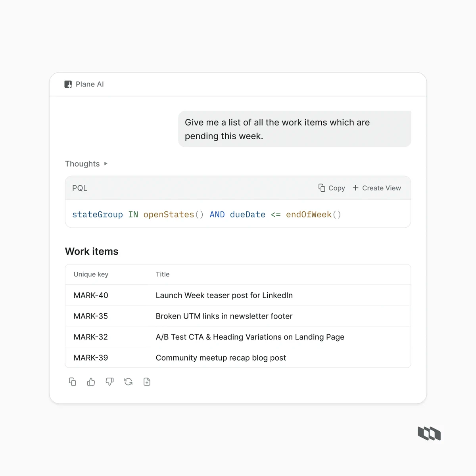This screenshot has width=476, height=476.
Task: Open work item MARK-40
Action: click(x=91, y=295)
